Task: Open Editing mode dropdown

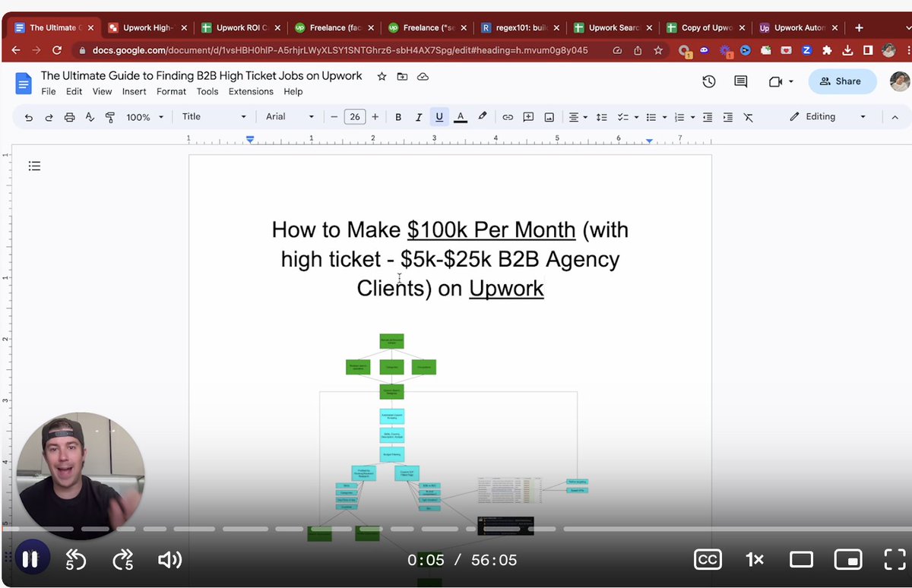Action: point(828,117)
